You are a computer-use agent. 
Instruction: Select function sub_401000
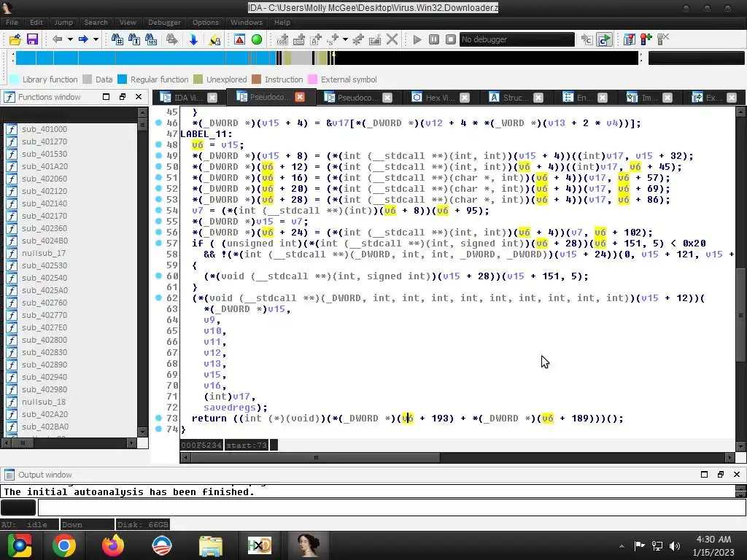[x=44, y=129]
